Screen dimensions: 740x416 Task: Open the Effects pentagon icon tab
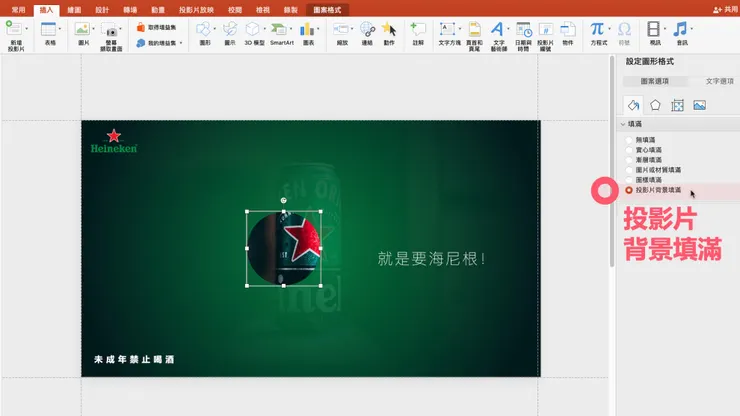[x=655, y=105]
